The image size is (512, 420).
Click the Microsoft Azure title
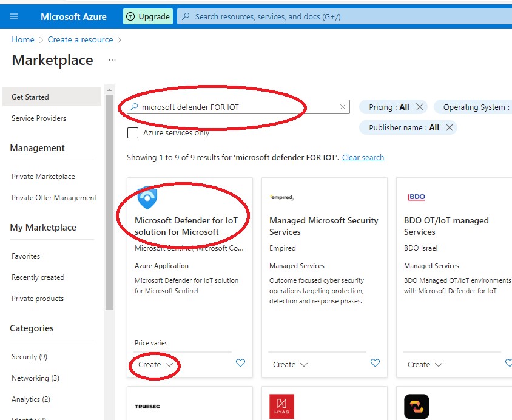point(73,16)
